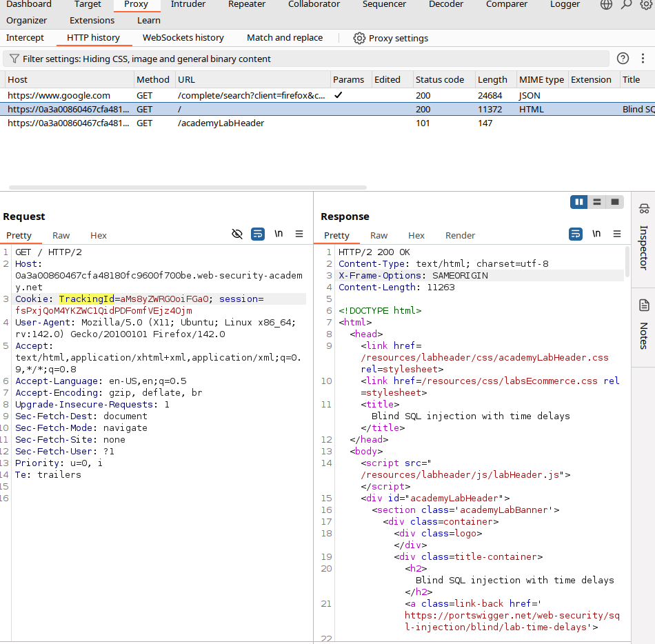This screenshot has height=644, width=655.
Task: Click the Content-Length response header
Action: [x=396, y=288]
